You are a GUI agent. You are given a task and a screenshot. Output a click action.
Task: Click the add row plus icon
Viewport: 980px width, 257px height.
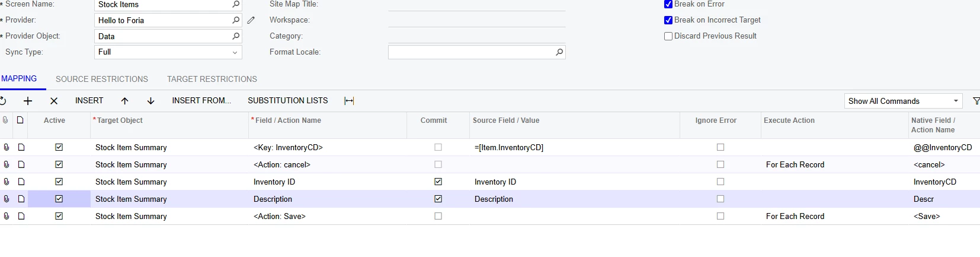[28, 101]
